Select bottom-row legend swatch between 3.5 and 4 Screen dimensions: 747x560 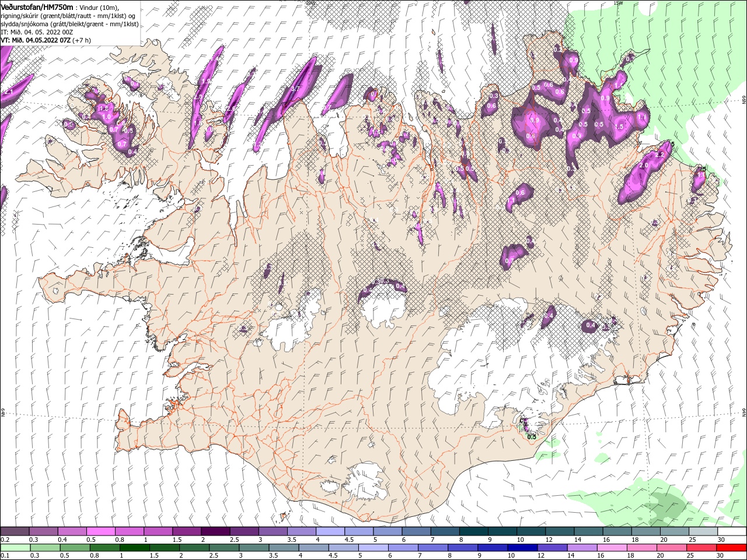click(x=284, y=548)
